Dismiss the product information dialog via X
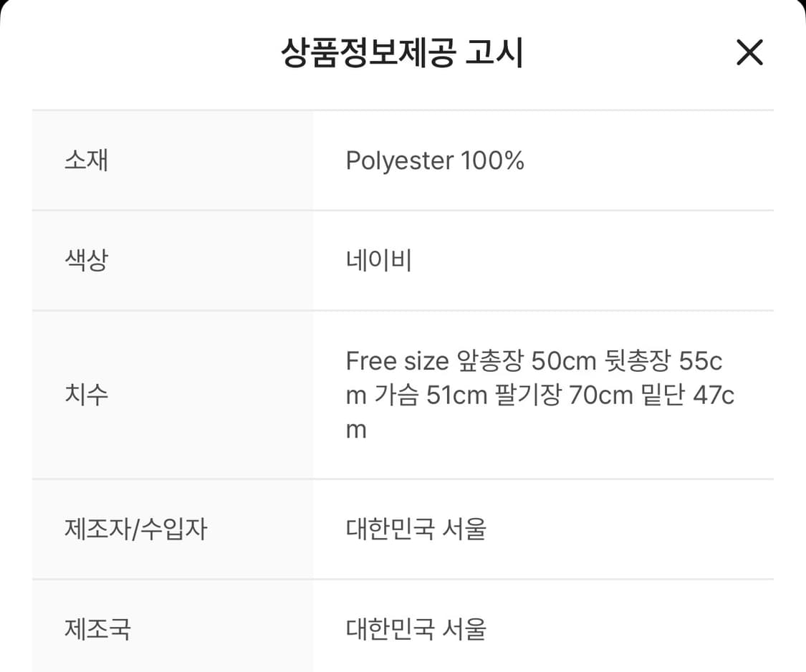The height and width of the screenshot is (672, 806). (749, 52)
